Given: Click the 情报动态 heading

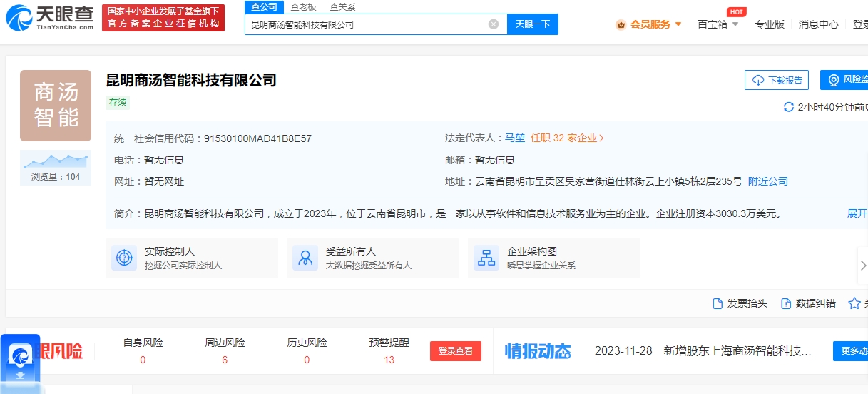Looking at the screenshot, I should (538, 351).
